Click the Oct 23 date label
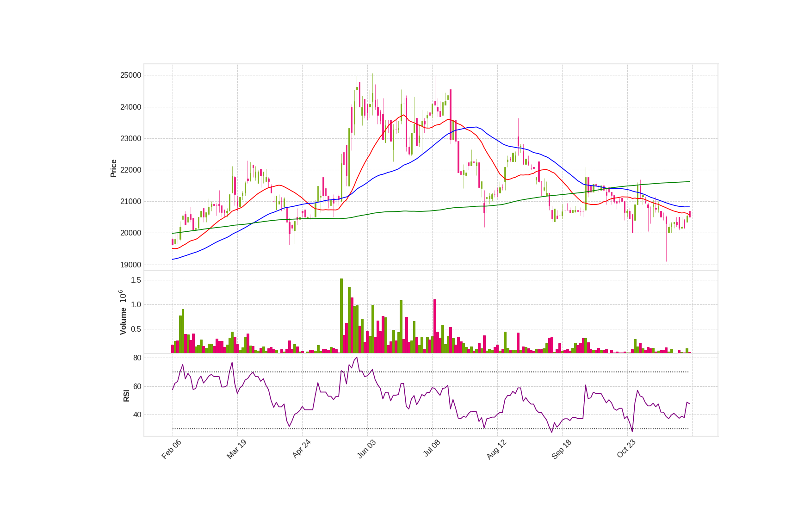Image resolution: width=798 pixels, height=532 pixels. 626,449
